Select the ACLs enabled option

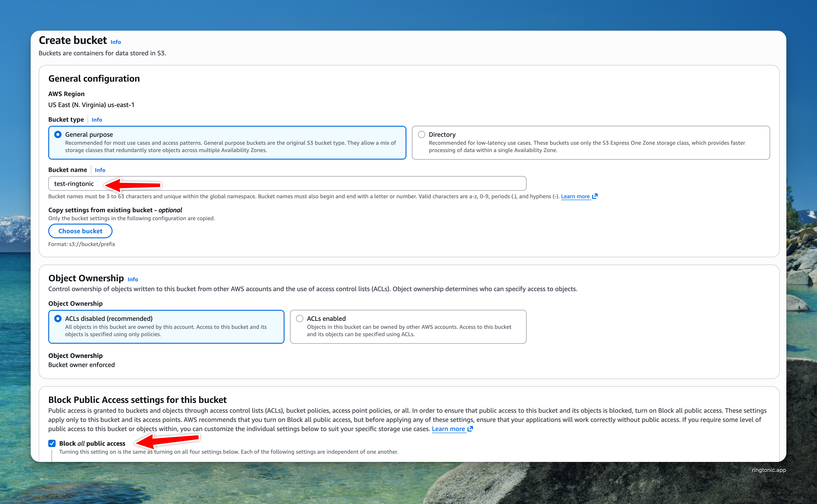point(299,318)
